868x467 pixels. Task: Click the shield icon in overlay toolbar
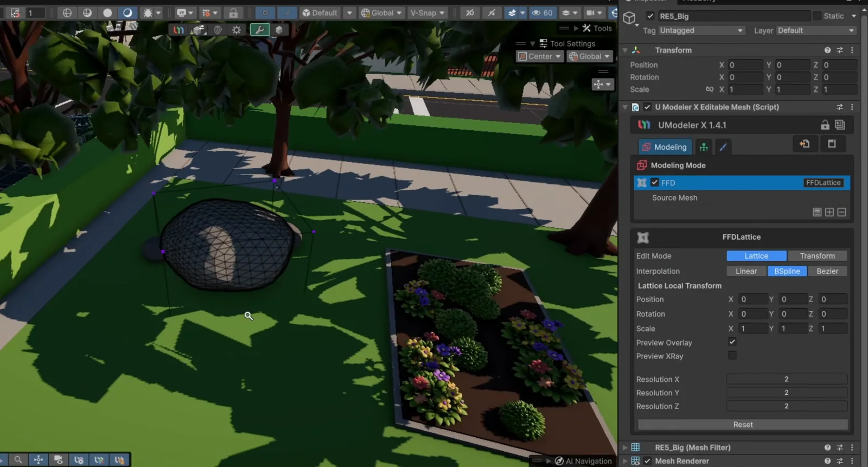(x=218, y=30)
